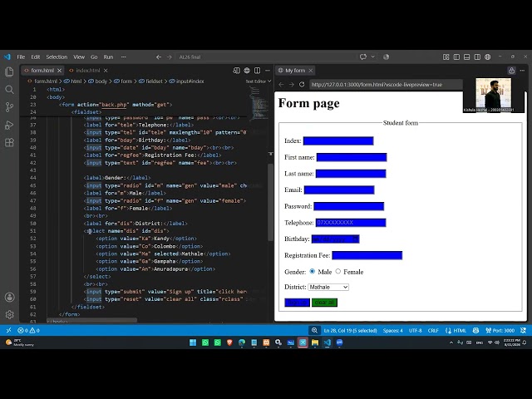
Task: Open the Extensions view
Action: [9, 142]
